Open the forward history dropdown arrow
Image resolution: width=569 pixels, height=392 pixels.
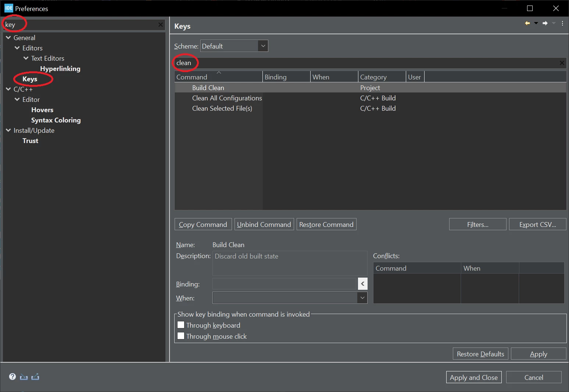[554, 23]
